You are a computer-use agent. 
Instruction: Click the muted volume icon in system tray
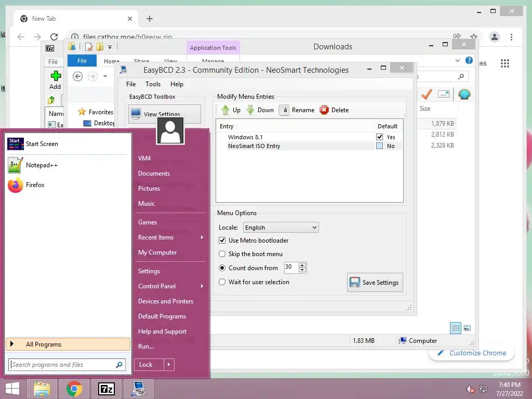470,389
